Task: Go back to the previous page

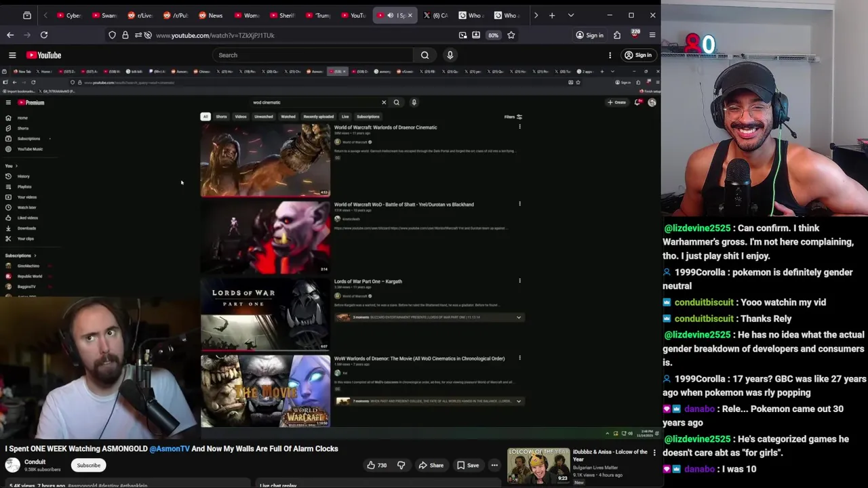Action: click(x=10, y=35)
